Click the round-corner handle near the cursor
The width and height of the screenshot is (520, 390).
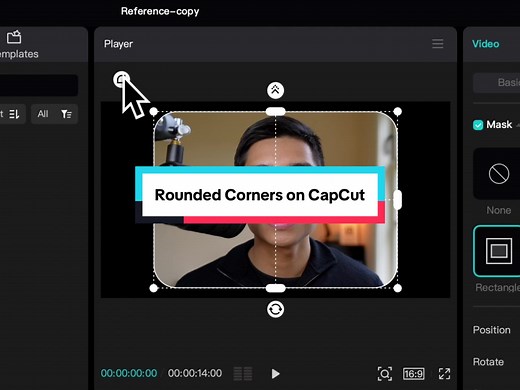[121, 79]
